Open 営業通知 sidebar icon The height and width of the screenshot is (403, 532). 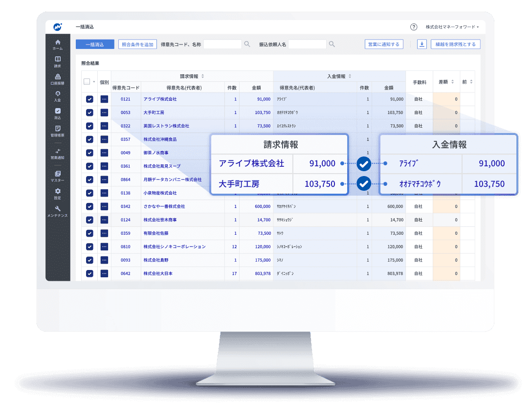point(58,154)
